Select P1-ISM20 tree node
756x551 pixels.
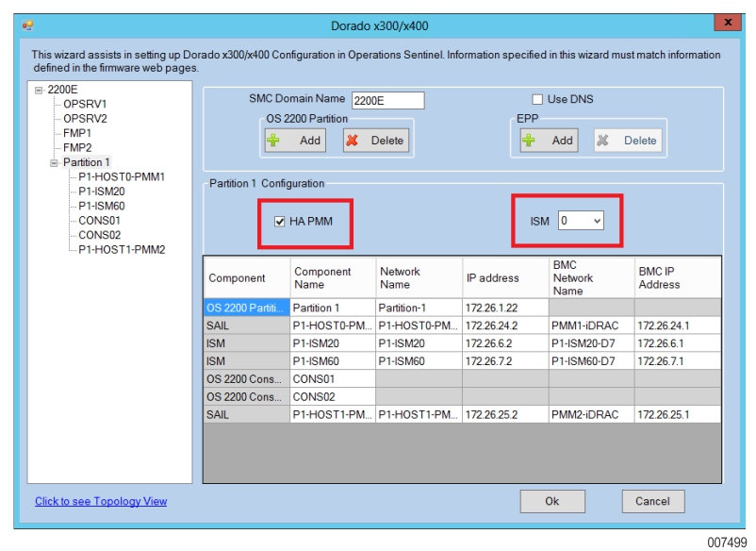click(102, 192)
